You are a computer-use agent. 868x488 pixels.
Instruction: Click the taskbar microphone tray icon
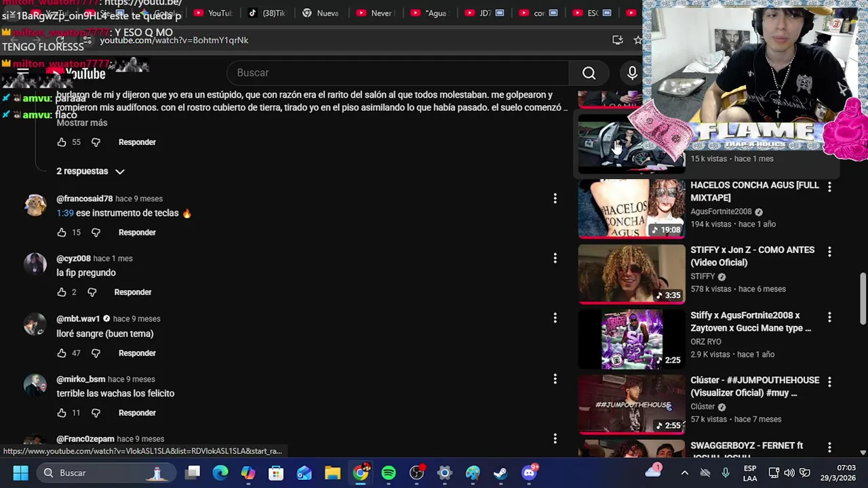point(726,473)
